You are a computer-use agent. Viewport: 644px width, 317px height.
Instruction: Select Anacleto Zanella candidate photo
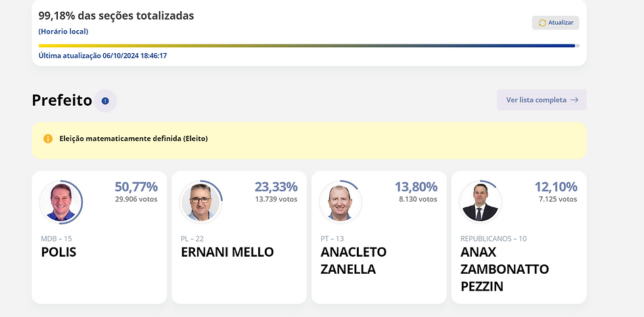click(x=340, y=202)
